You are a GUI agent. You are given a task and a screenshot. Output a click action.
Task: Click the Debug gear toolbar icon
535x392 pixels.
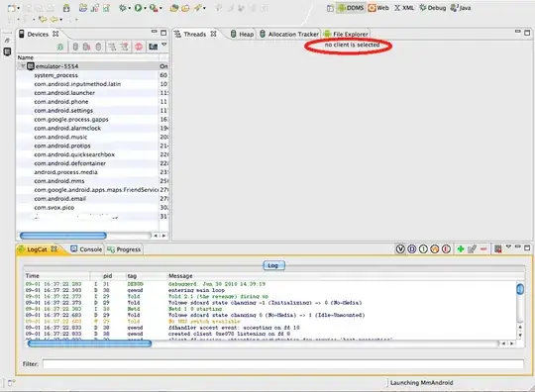[122, 8]
